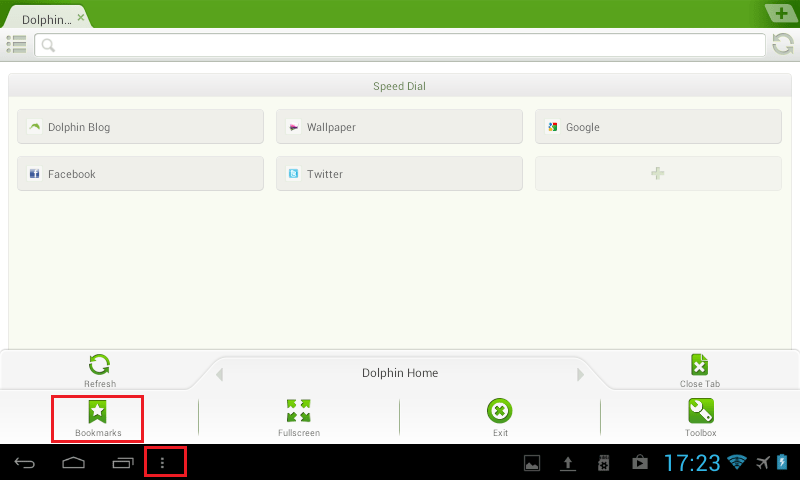The height and width of the screenshot is (480, 800).
Task: Click the address search field
Action: [400, 45]
